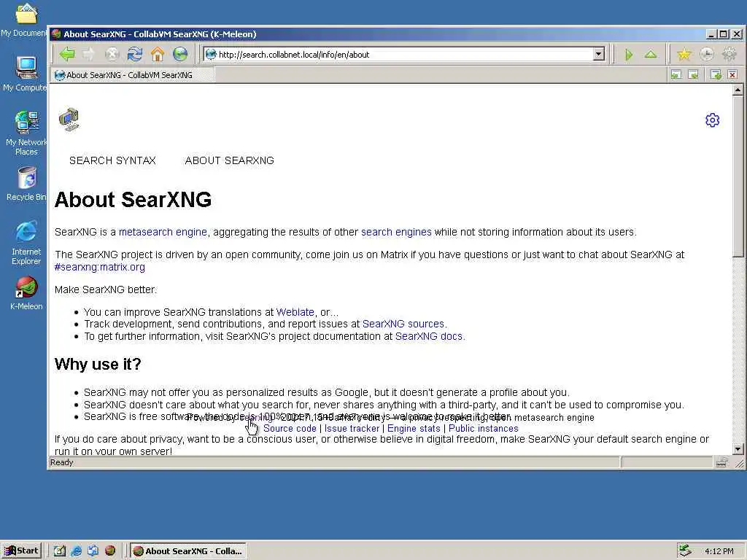The image size is (747, 560).
Task: Open History with the clock icon
Action: pos(706,55)
